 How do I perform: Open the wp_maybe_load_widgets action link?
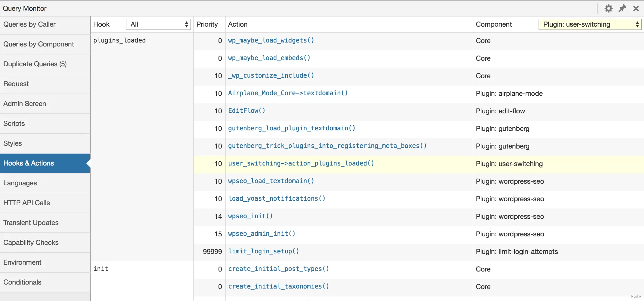(271, 40)
